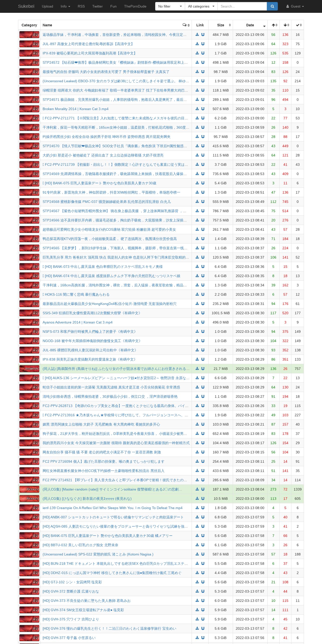Download torrent for Broken Morality 2014 row
Image resolution: width=322 pixels, height=644 pixels.
coord(197,109)
